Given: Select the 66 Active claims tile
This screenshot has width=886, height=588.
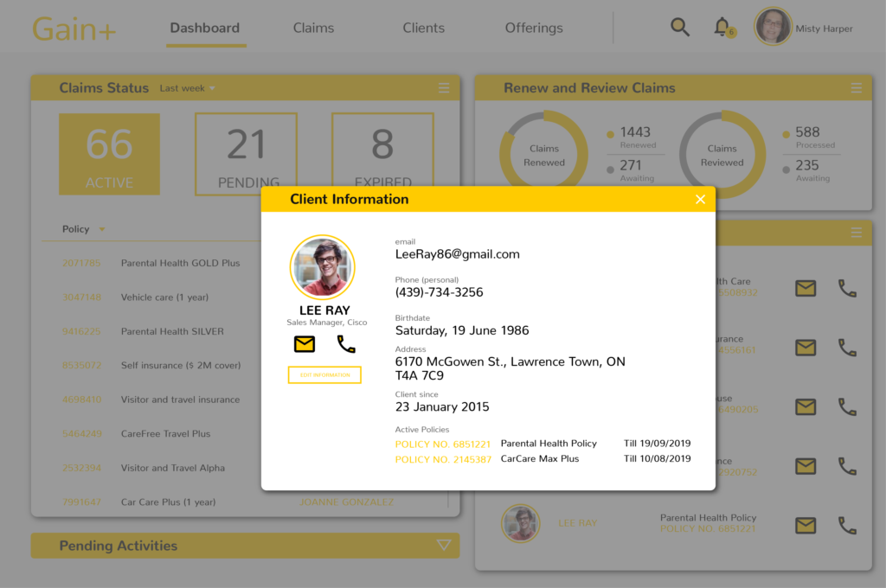Looking at the screenshot, I should (110, 154).
